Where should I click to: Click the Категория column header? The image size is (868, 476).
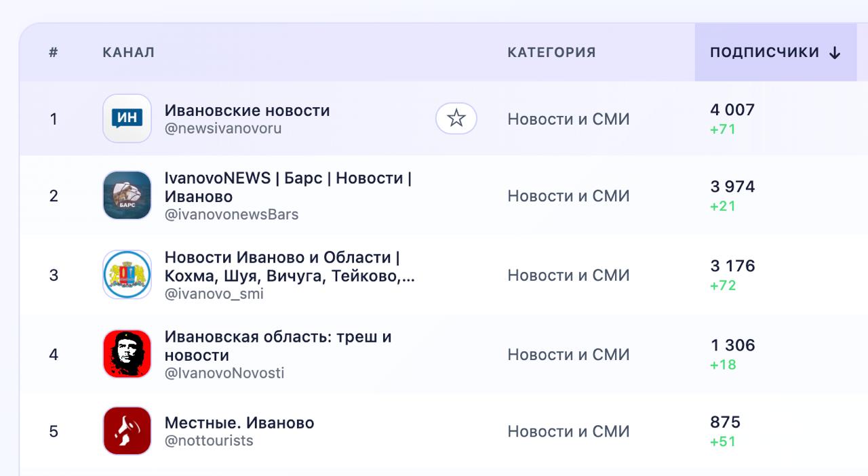pos(551,52)
